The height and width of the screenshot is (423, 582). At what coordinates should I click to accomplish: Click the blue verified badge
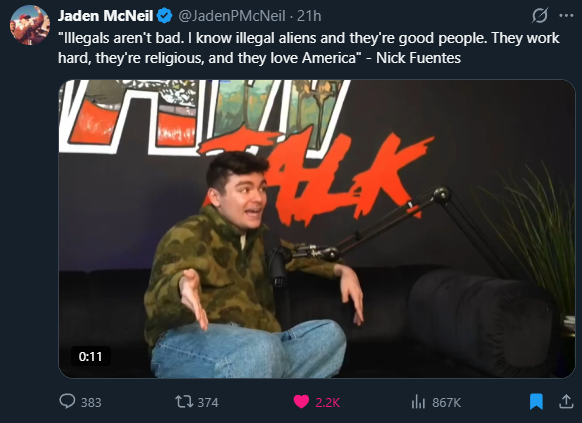click(164, 16)
